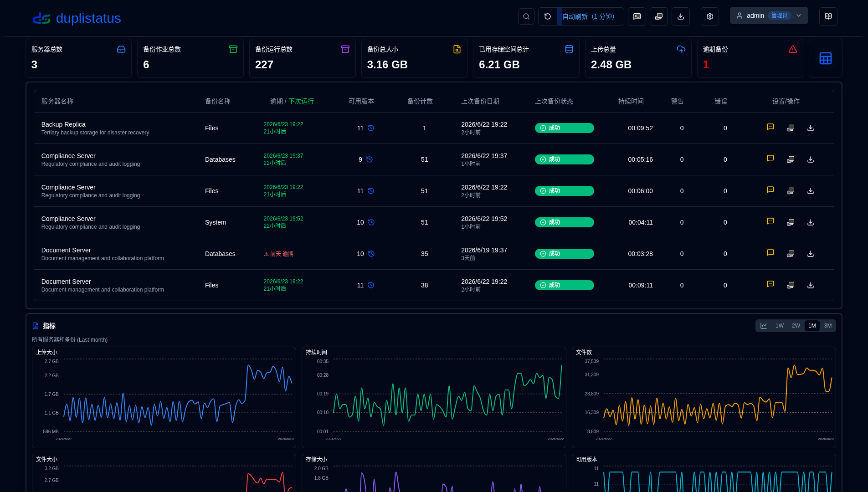Image resolution: width=868 pixels, height=492 pixels.
Task: Click version history icon for Document Server Databases
Action: pyautogui.click(x=371, y=254)
